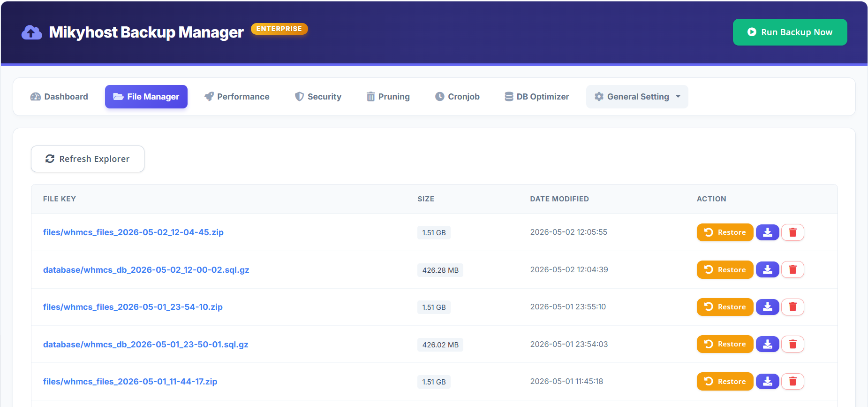868x407 pixels.
Task: Select the File Manager tab
Action: 146,97
